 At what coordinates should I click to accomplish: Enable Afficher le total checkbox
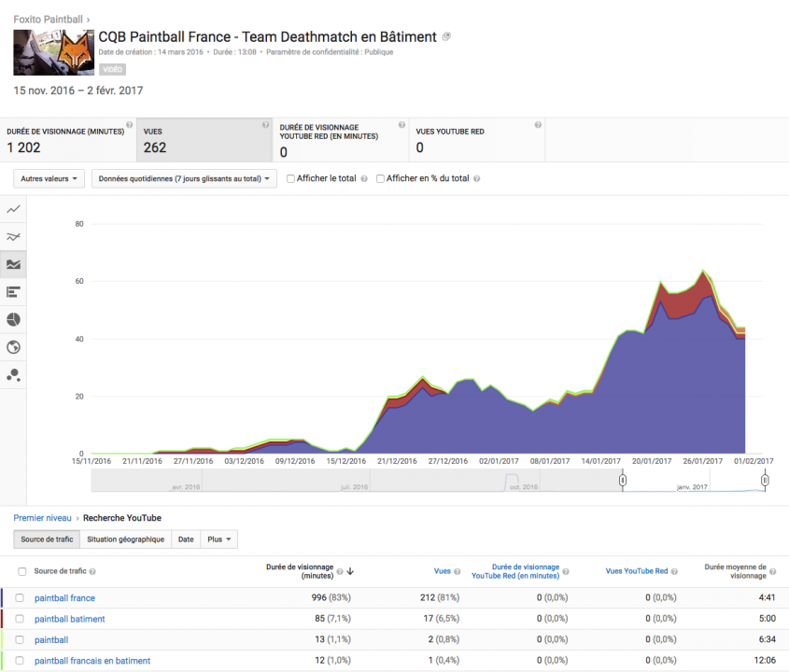[x=291, y=179]
